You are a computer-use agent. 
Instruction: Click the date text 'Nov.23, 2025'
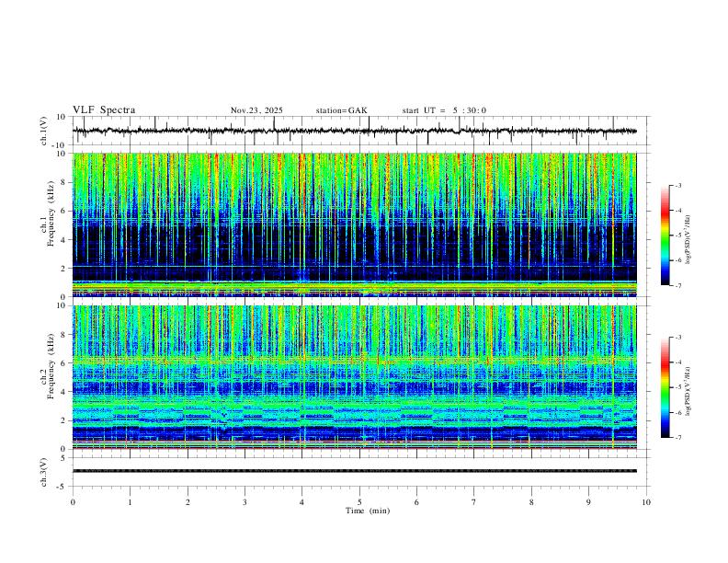(x=256, y=110)
